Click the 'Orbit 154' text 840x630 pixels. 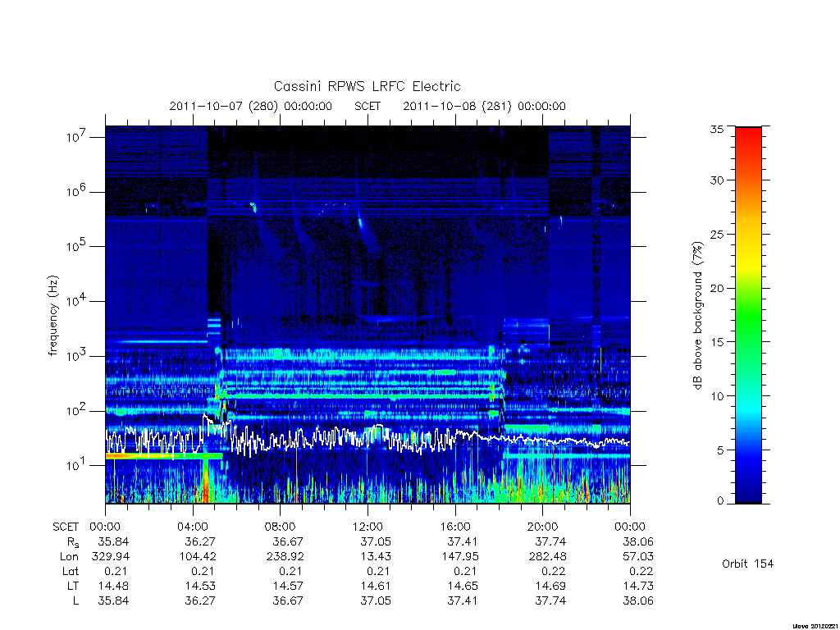tap(748, 564)
